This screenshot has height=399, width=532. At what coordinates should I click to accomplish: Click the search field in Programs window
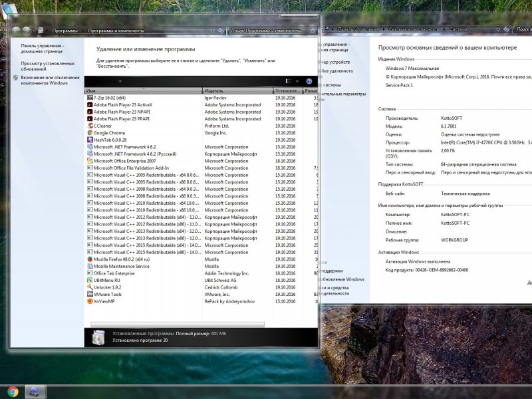269,31
